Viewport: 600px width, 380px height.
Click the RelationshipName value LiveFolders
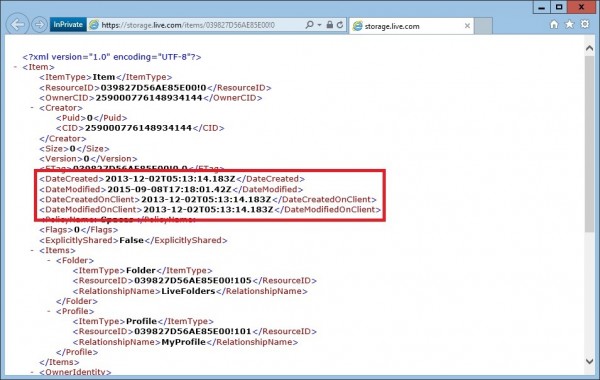tap(188, 291)
